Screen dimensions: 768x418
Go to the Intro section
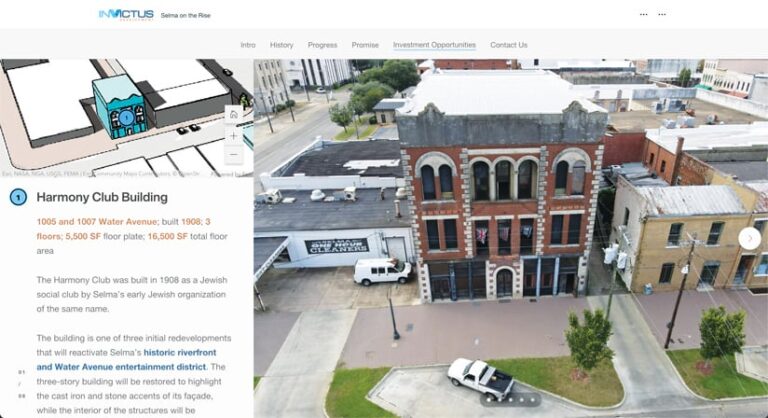point(248,45)
